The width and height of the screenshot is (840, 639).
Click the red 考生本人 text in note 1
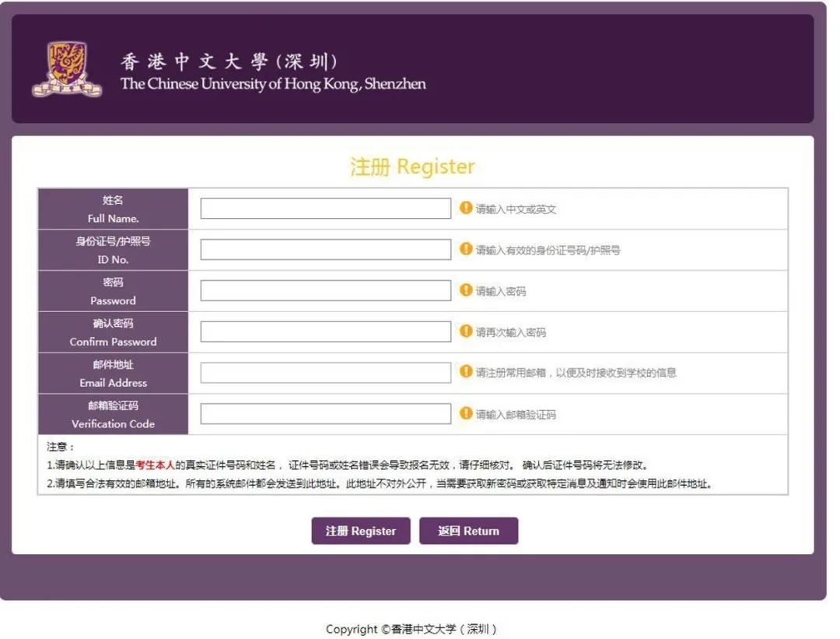click(x=156, y=465)
